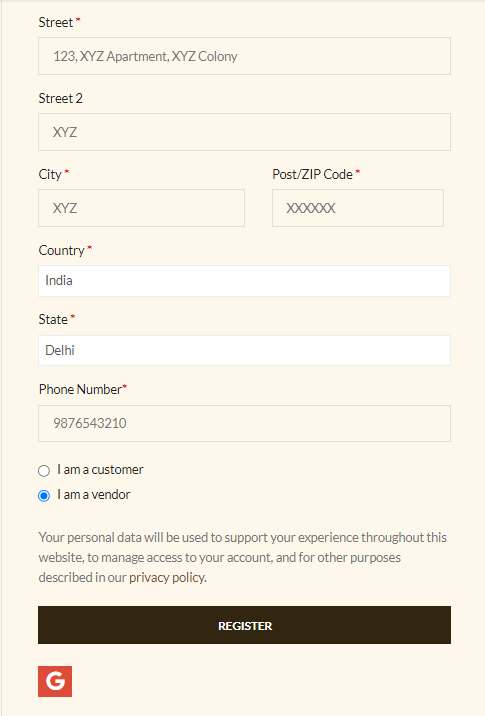
Task: Select the "I am a vendor" radio button
Action: pos(44,495)
